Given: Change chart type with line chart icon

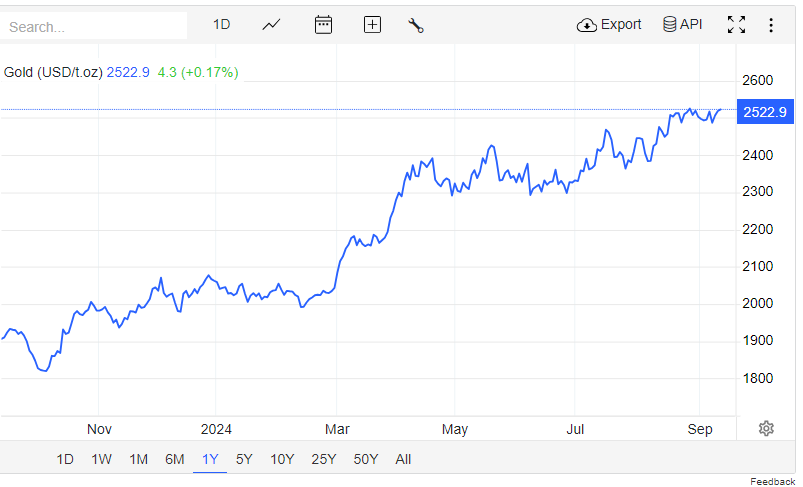Looking at the screenshot, I should tap(271, 25).
